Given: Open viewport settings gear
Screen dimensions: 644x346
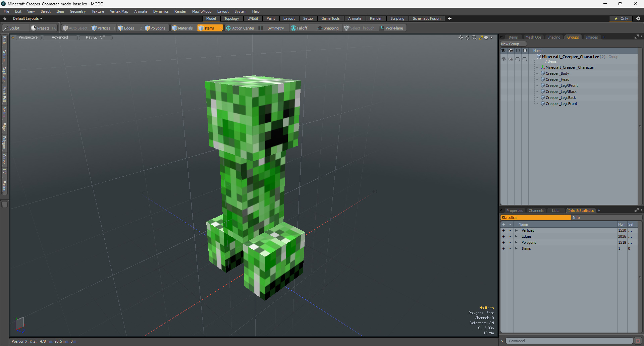Looking at the screenshot, I should pyautogui.click(x=486, y=38).
